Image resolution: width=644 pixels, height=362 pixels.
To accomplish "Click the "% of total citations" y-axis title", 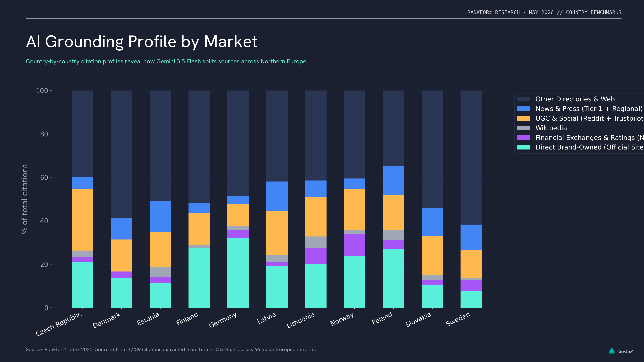I will click(x=24, y=199).
